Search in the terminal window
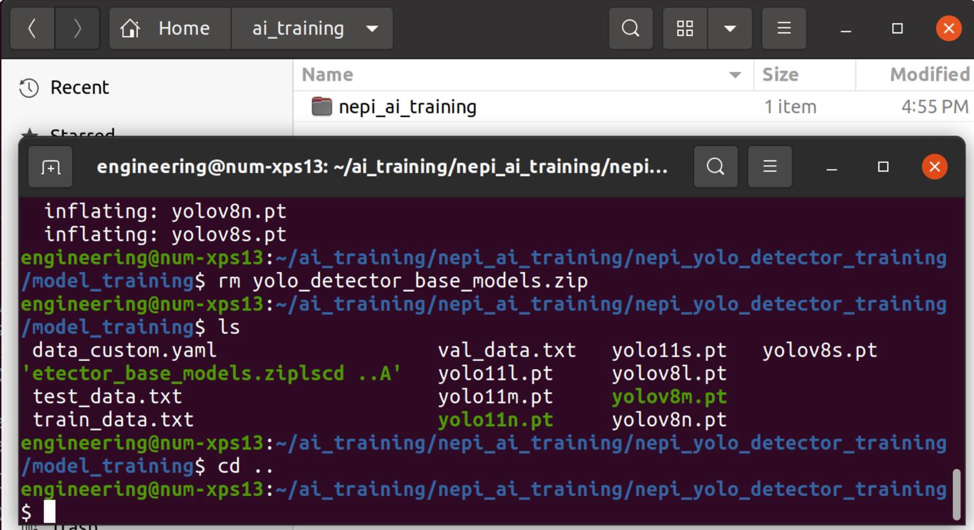The height and width of the screenshot is (530, 974). click(715, 167)
